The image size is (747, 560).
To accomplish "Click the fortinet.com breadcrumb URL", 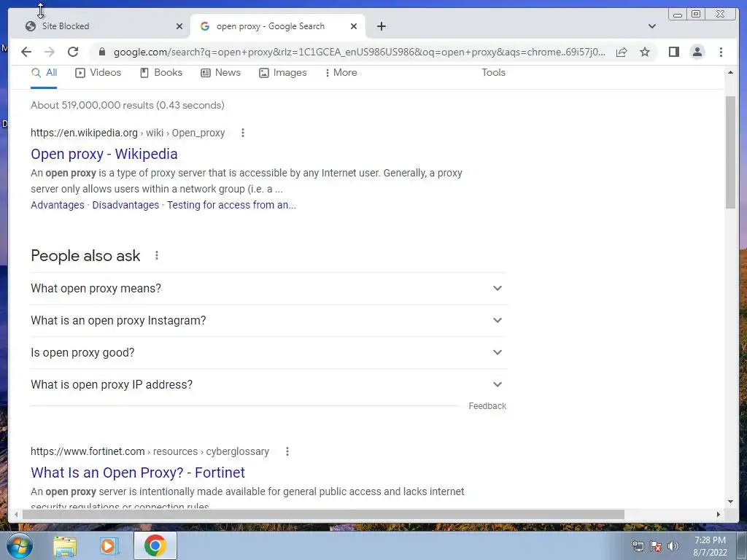I will tap(150, 451).
